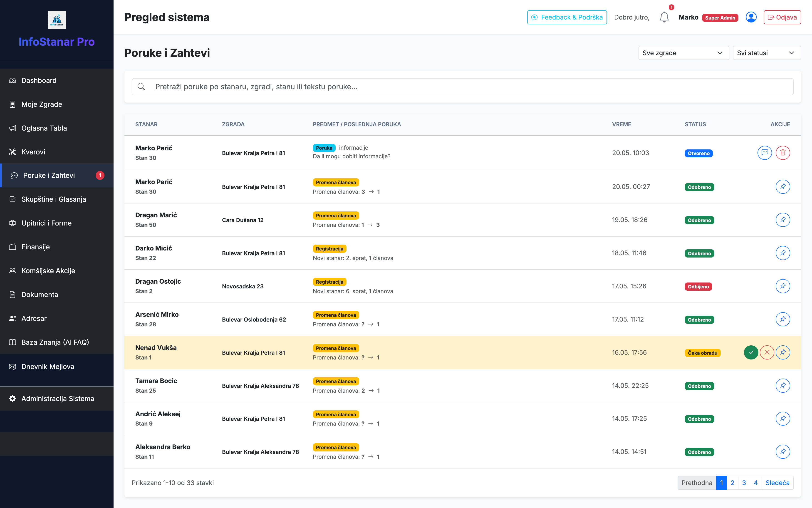Open Dokumenta section
The height and width of the screenshot is (508, 812).
(57, 295)
